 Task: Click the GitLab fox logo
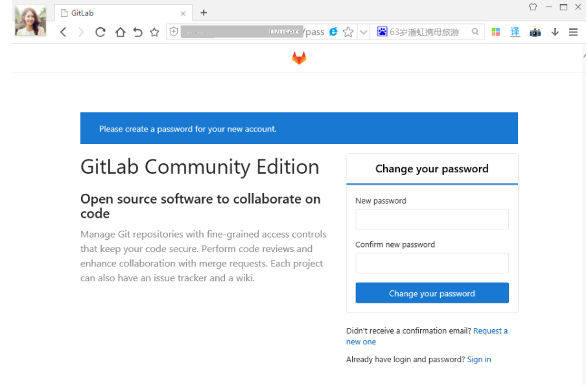point(299,57)
